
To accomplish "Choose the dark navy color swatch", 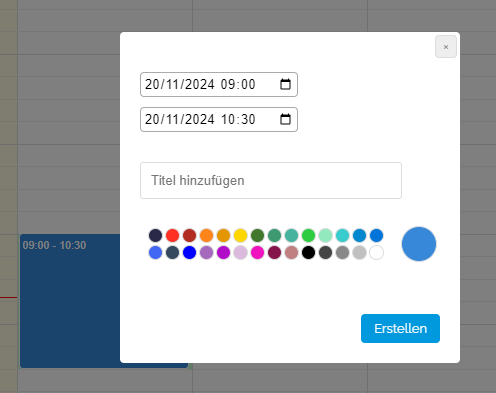I will tap(155, 235).
